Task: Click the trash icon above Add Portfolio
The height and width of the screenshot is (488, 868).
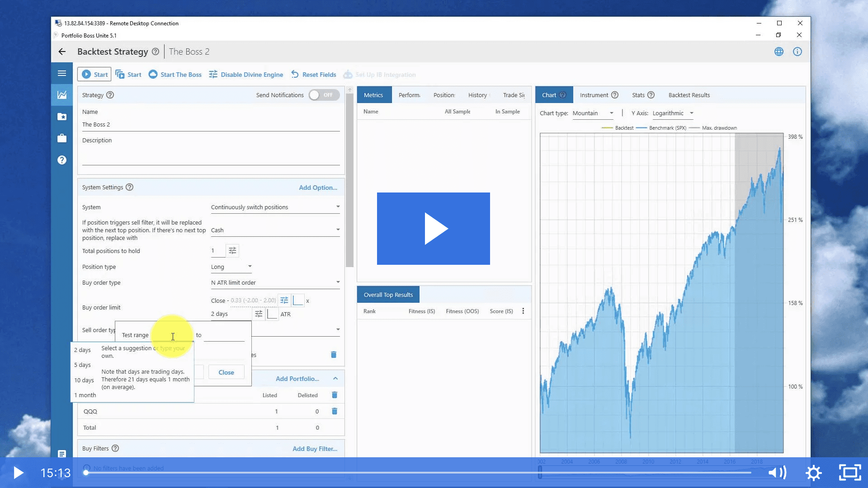Action: pyautogui.click(x=334, y=355)
